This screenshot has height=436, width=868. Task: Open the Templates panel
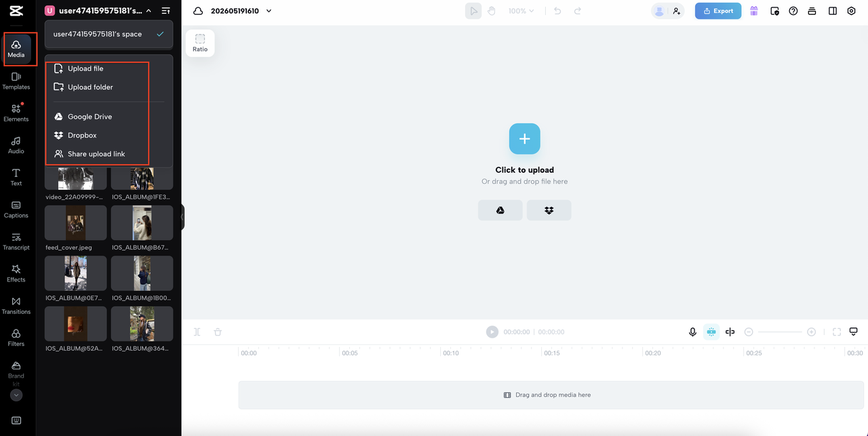16,81
